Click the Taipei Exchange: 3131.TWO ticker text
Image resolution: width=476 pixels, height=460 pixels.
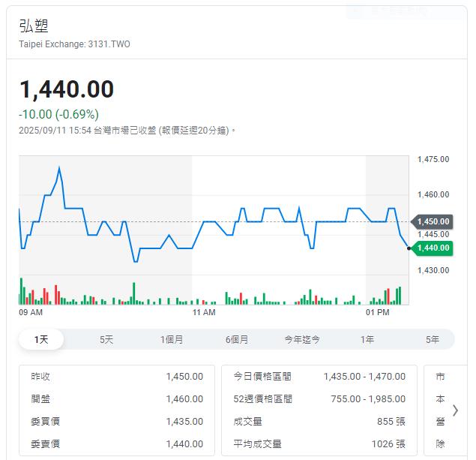tap(74, 44)
